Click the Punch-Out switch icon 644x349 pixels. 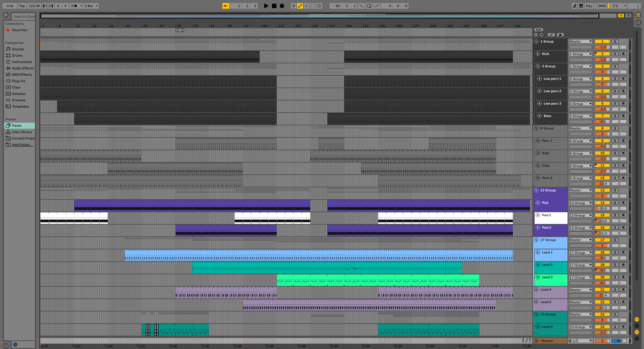point(377,6)
